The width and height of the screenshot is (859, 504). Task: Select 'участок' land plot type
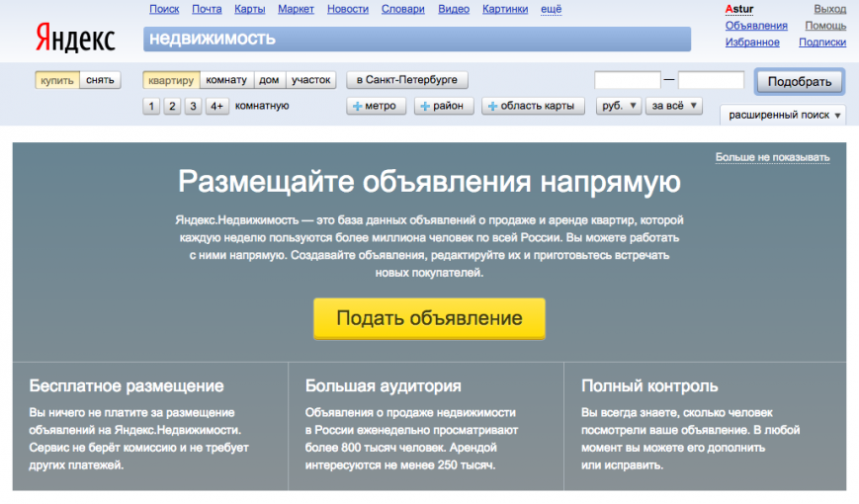[311, 80]
